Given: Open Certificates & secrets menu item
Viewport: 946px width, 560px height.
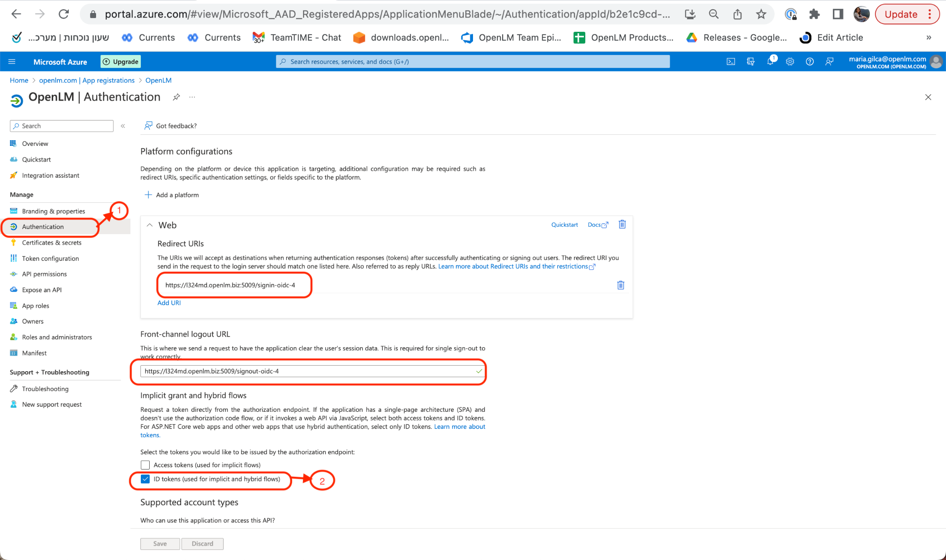Looking at the screenshot, I should pyautogui.click(x=51, y=242).
